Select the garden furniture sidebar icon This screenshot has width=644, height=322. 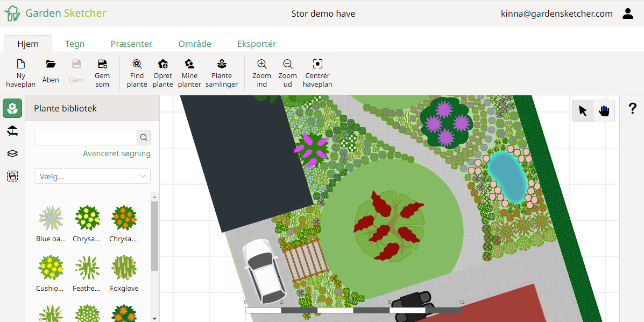point(12,131)
